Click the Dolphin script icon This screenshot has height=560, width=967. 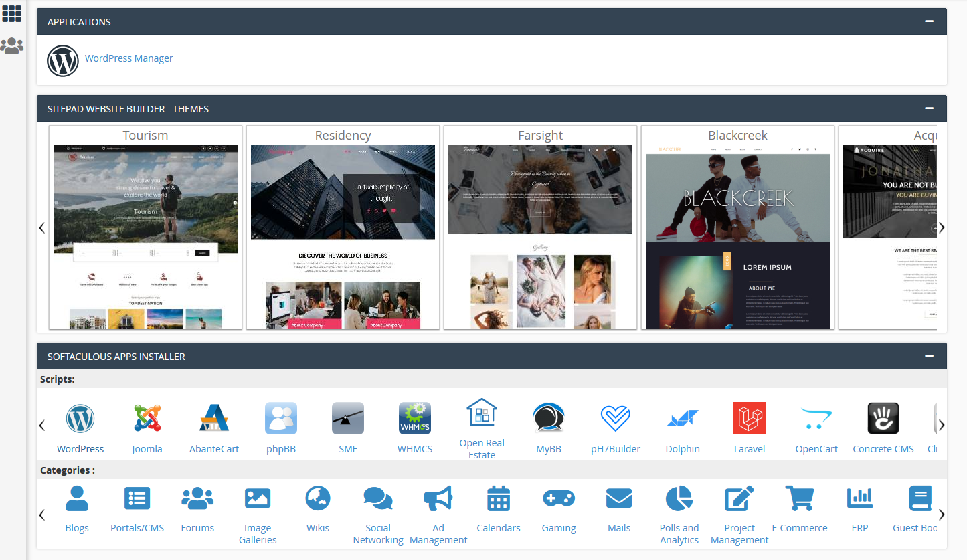point(683,419)
